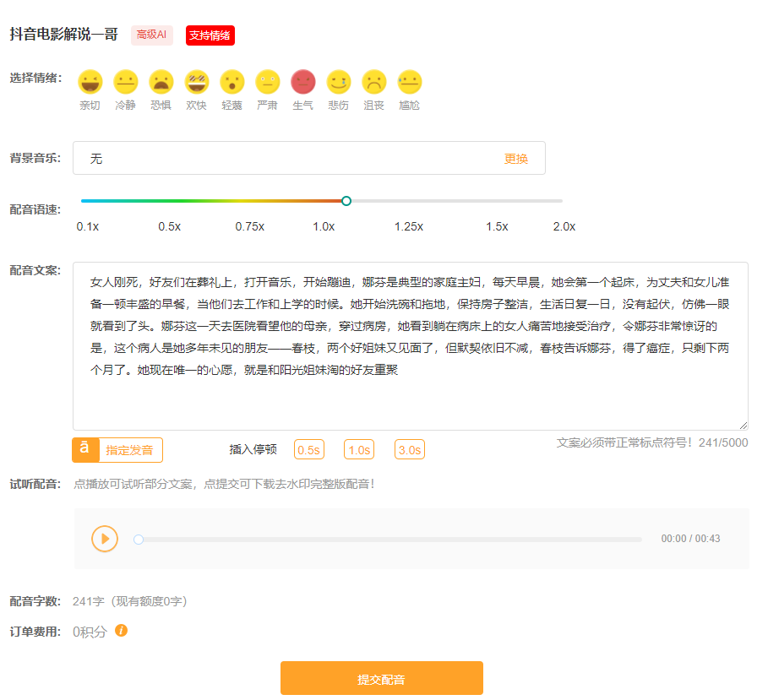Click the 0.75x speed label
The width and height of the screenshot is (768, 700).
point(250,226)
